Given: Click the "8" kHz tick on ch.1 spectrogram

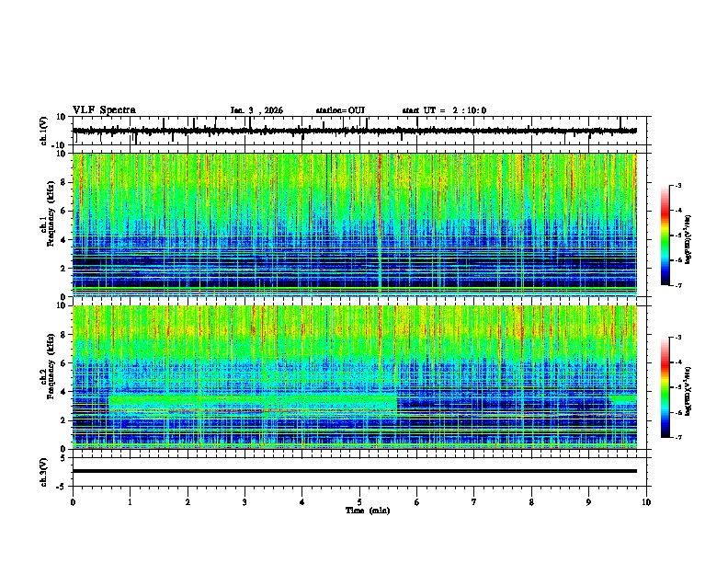Looking at the screenshot, I should [x=64, y=182].
